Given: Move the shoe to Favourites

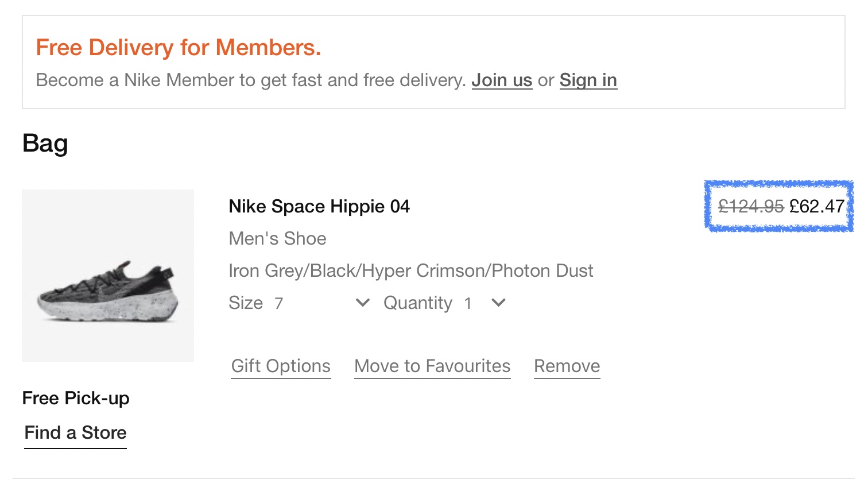Looking at the screenshot, I should coord(432,366).
